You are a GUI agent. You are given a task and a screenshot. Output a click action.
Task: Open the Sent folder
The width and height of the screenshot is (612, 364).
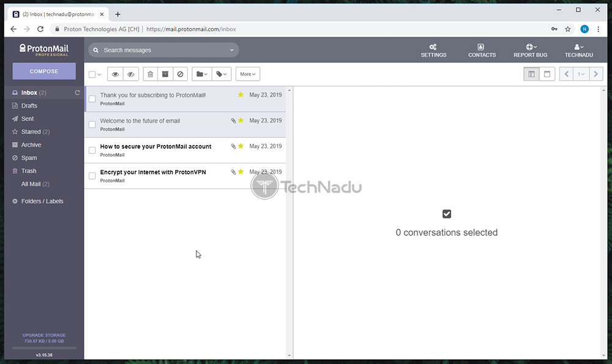tap(44, 119)
